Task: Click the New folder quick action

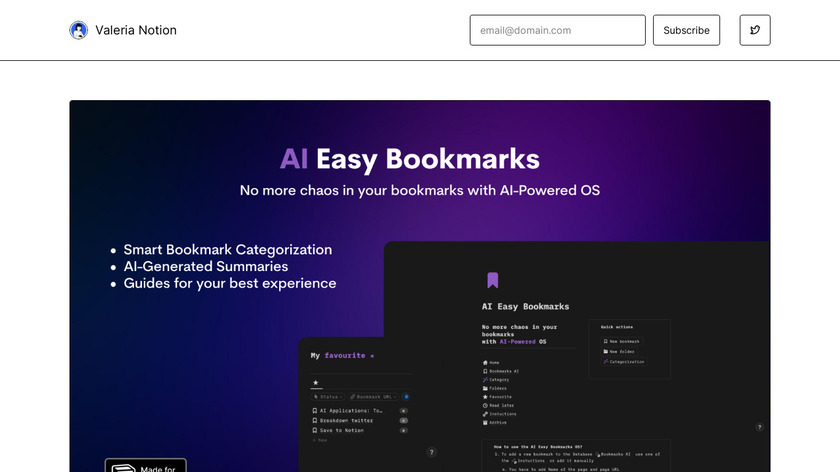Action: [x=619, y=351]
